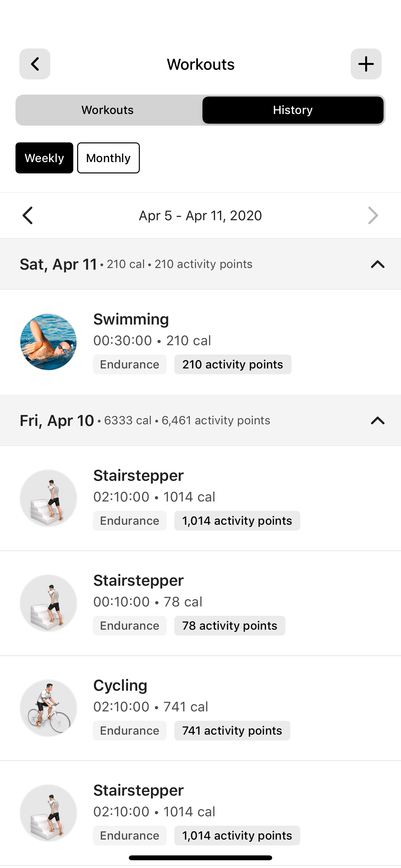Tap the 741 activity points badge
Image resolution: width=401 pixels, height=868 pixels.
(232, 731)
